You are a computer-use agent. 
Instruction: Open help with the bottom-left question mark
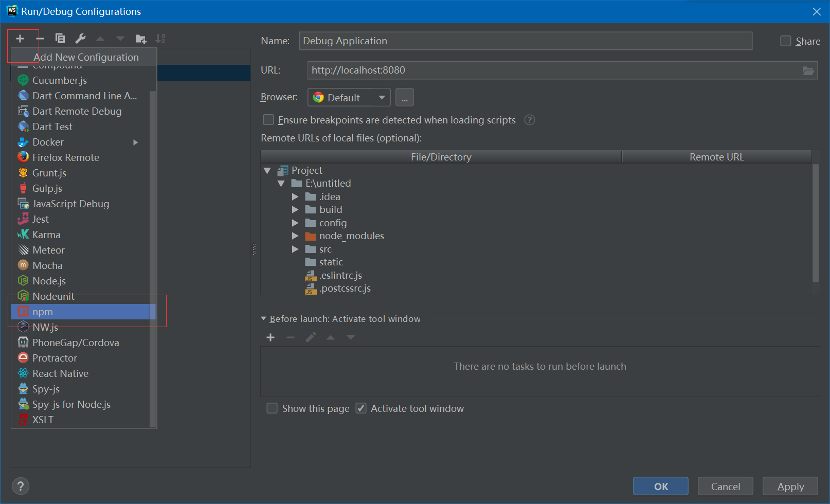pos(21,486)
